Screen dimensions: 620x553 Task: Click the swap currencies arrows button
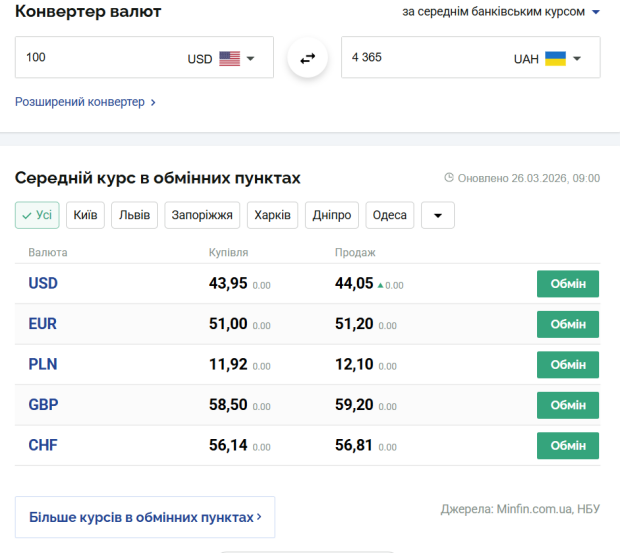(307, 58)
